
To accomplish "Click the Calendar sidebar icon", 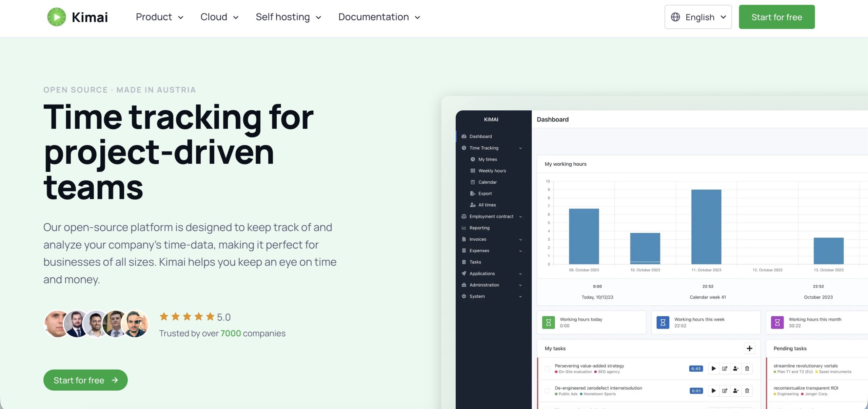I will (473, 182).
